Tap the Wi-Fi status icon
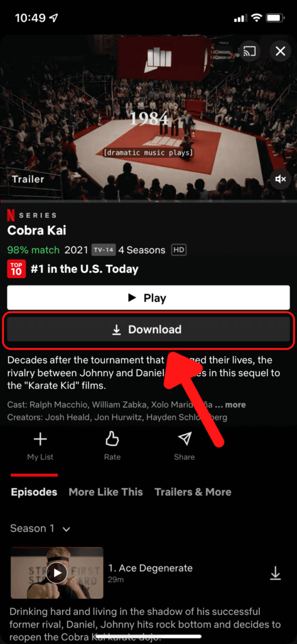This screenshot has width=297, height=644. pos(257,18)
